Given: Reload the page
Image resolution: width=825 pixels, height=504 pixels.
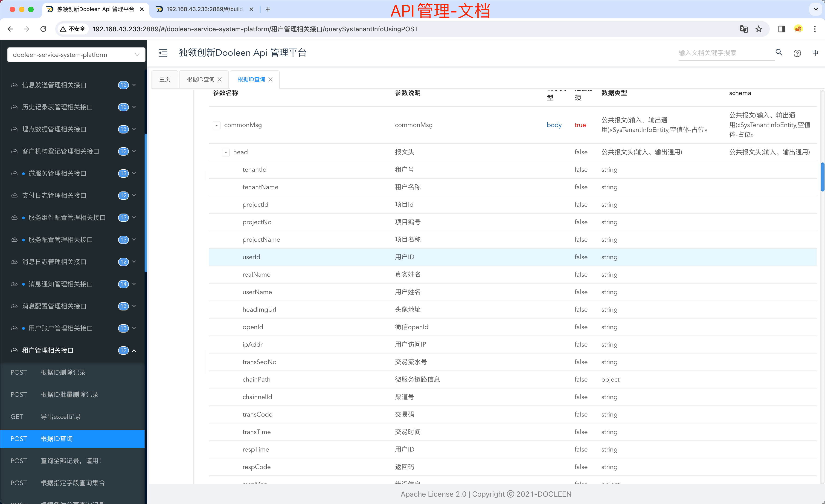Looking at the screenshot, I should 43,29.
